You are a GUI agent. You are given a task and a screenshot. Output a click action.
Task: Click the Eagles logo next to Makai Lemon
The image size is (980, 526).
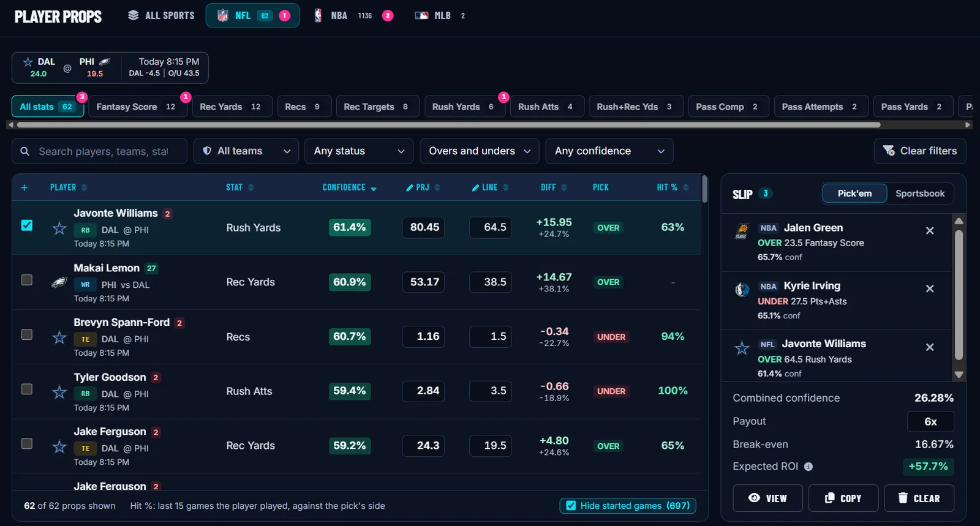coord(59,283)
